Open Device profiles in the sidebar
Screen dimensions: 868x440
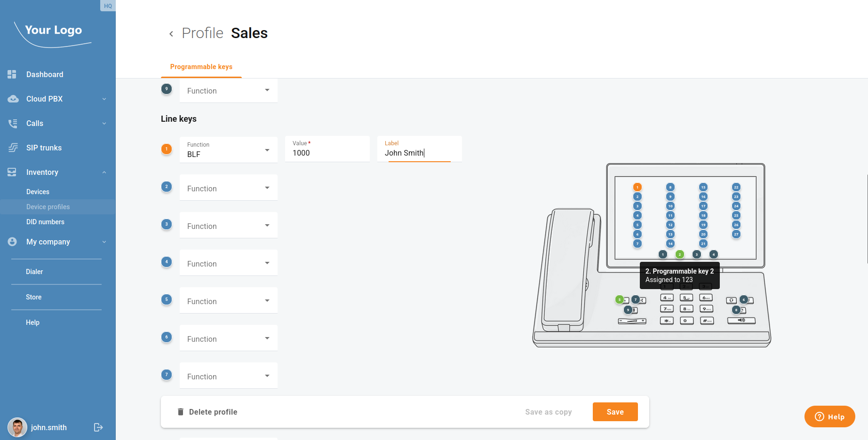pos(48,207)
